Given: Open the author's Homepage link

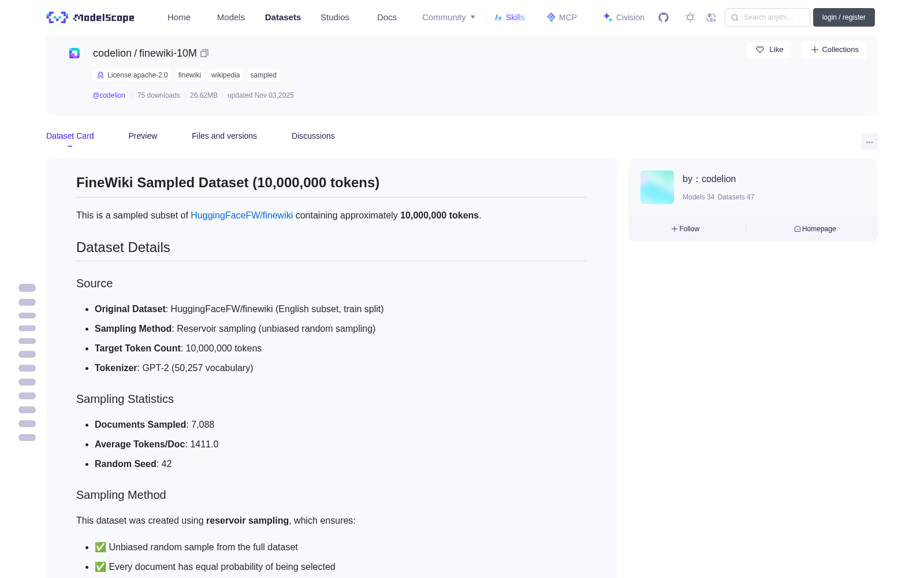Looking at the screenshot, I should 815,229.
